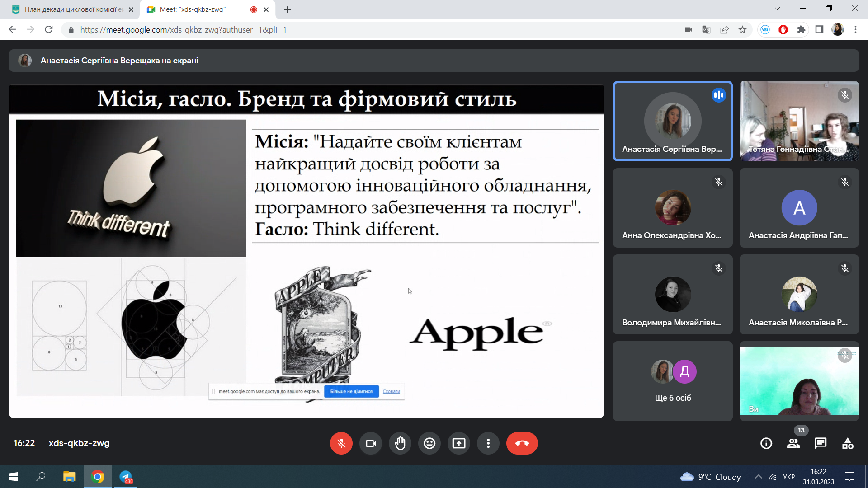Show hidden system tray icons

pyautogui.click(x=759, y=477)
